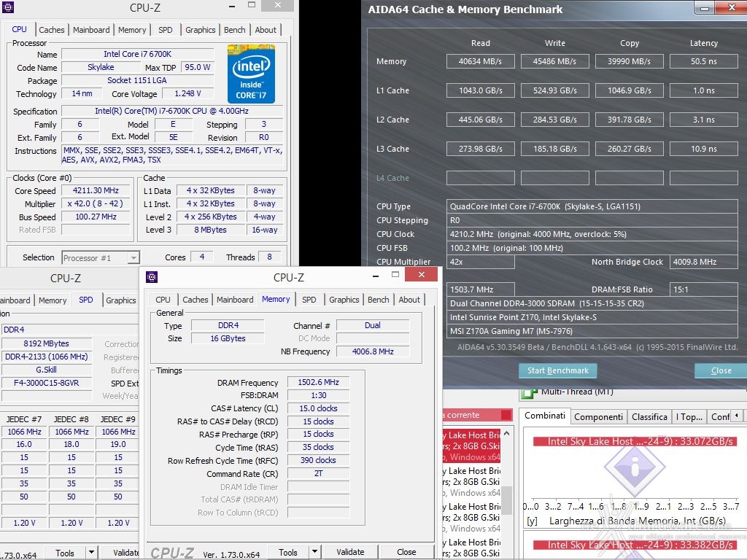Viewport: 747px width, 560px height.
Task: Open the Tools dropdown arrow in the SPD CPU-Z window
Action: [91, 553]
